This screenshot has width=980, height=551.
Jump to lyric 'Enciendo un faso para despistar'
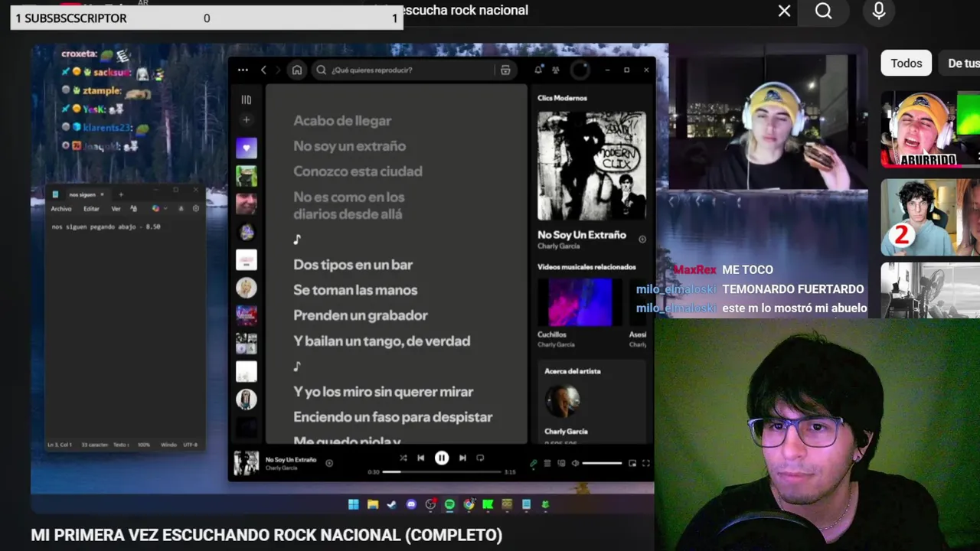click(x=393, y=417)
